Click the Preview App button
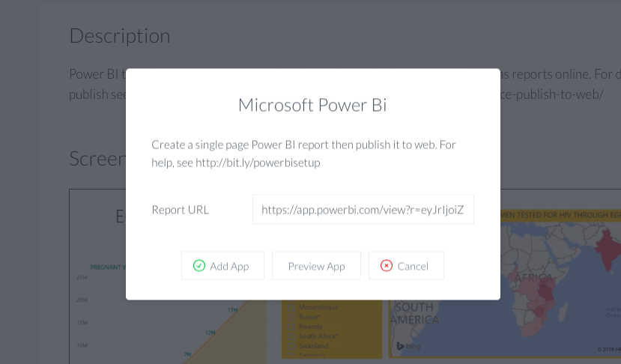Image resolution: width=621 pixels, height=364 pixels. coord(316,266)
